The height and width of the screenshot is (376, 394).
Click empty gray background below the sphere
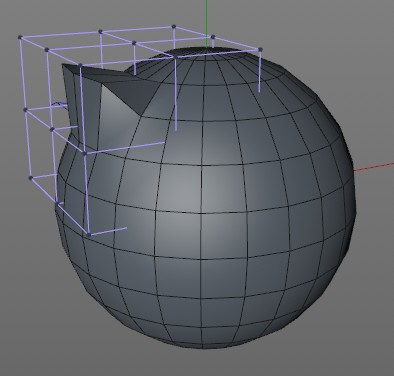pyautogui.click(x=200, y=363)
